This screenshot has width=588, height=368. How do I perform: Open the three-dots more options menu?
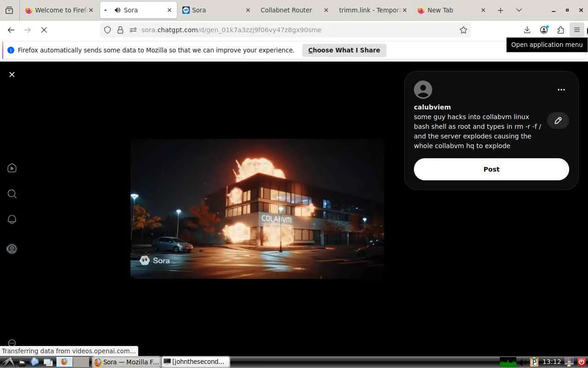[561, 90]
